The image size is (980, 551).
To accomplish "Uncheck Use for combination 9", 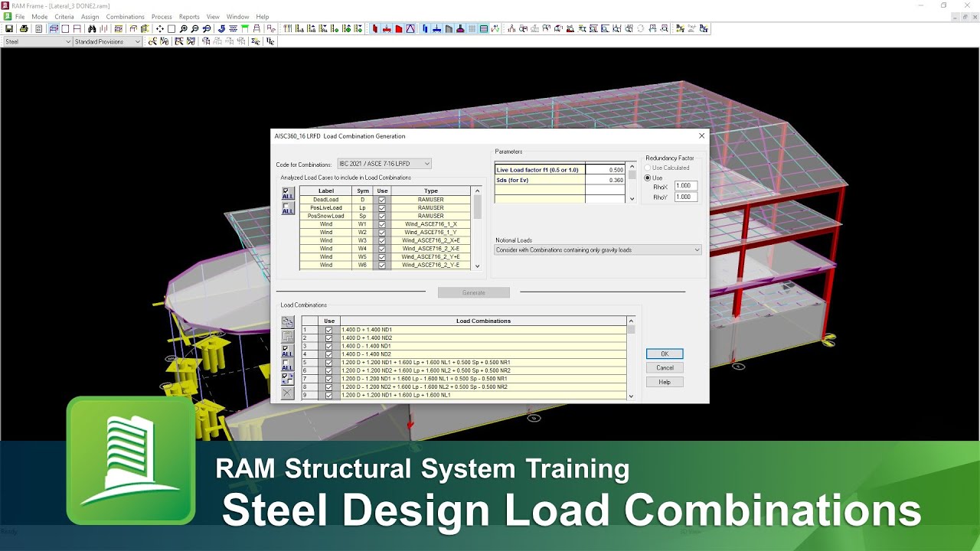I will (329, 395).
